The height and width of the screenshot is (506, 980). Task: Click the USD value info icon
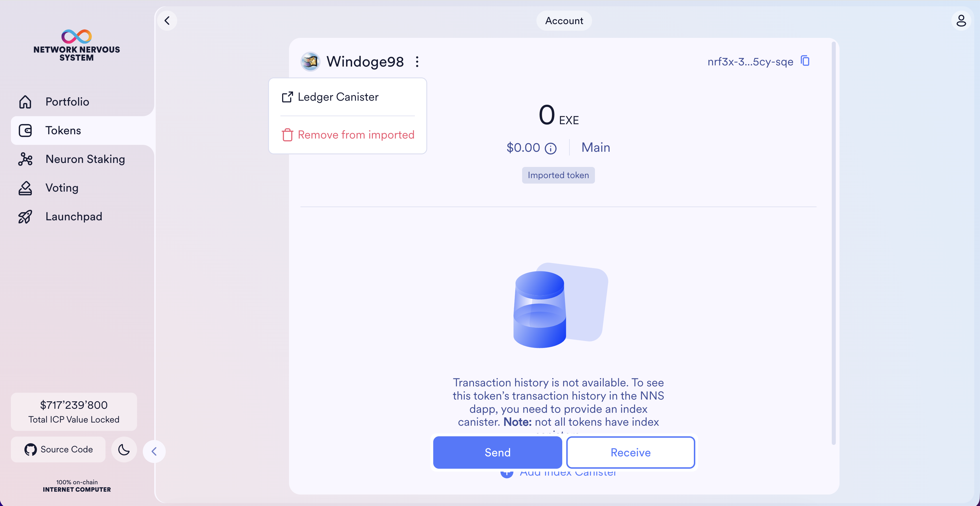coord(550,148)
